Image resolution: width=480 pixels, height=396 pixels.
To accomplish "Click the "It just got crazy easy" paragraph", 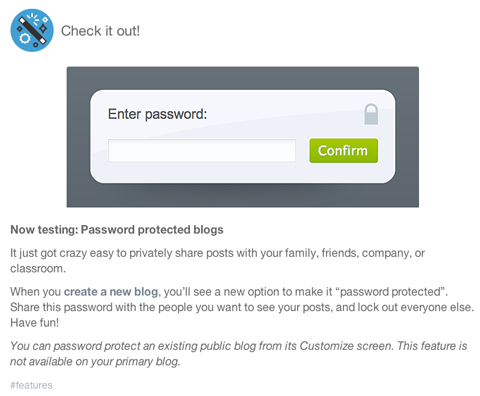I will point(217,261).
